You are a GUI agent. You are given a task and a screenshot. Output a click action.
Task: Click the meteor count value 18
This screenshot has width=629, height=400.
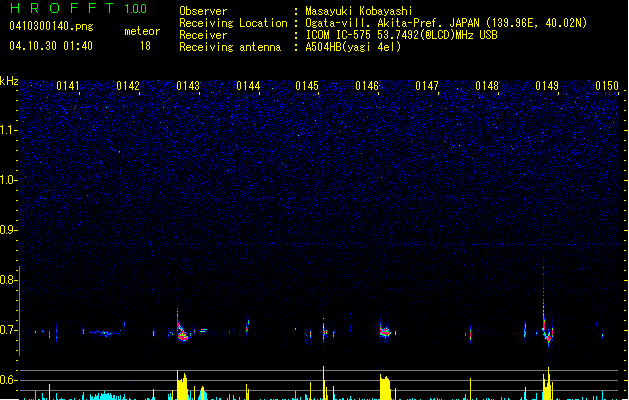[145, 46]
